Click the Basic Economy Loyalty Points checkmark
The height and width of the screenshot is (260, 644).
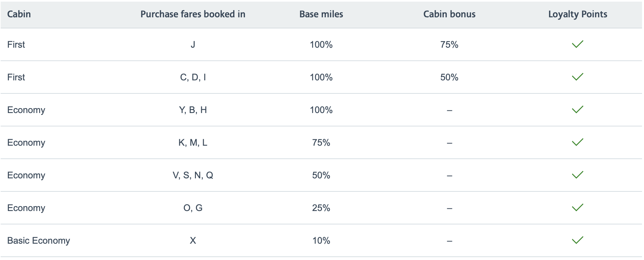click(577, 240)
